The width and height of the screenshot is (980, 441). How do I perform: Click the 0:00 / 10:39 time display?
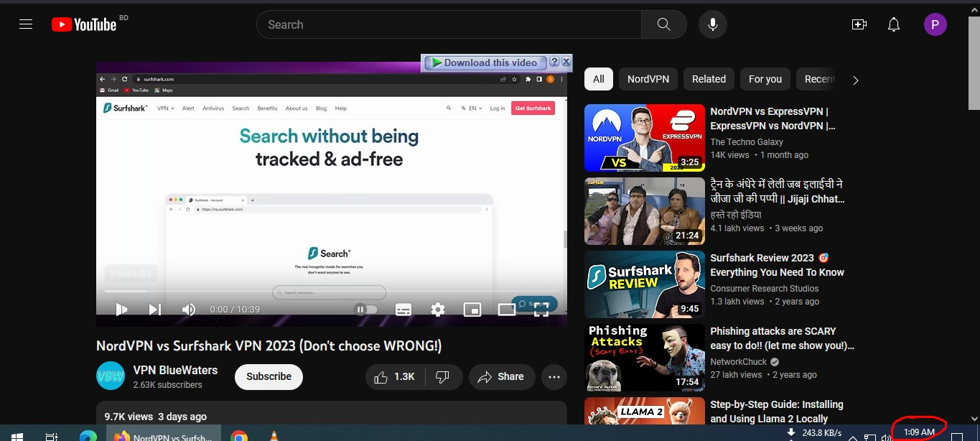[235, 310]
